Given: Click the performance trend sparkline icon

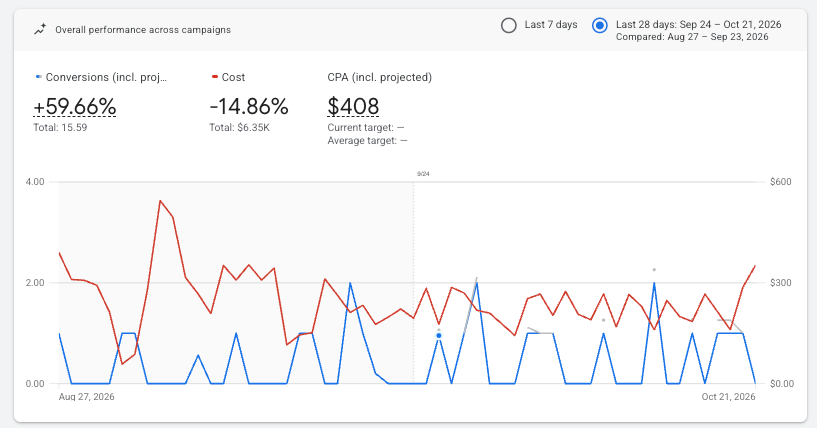Looking at the screenshot, I should tap(40, 30).
